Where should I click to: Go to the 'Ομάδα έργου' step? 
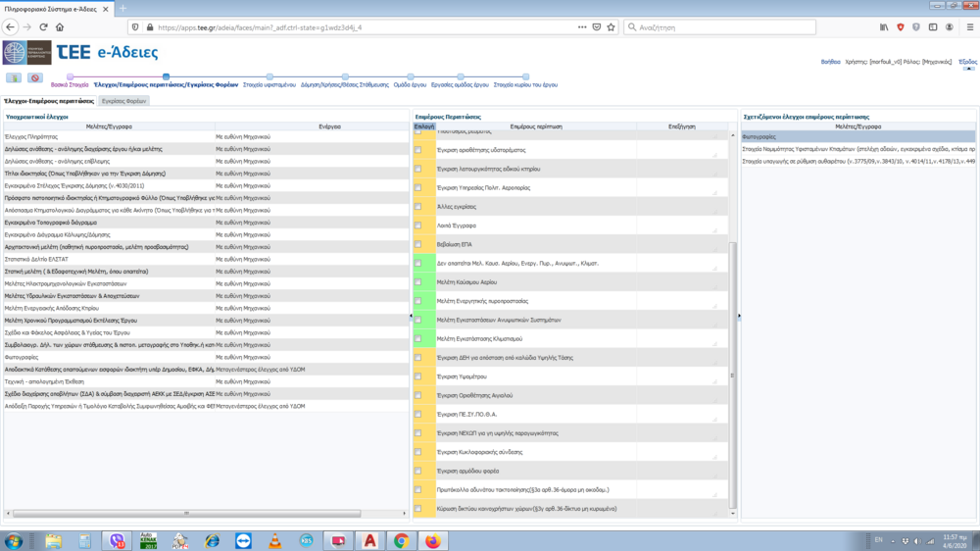point(410,85)
